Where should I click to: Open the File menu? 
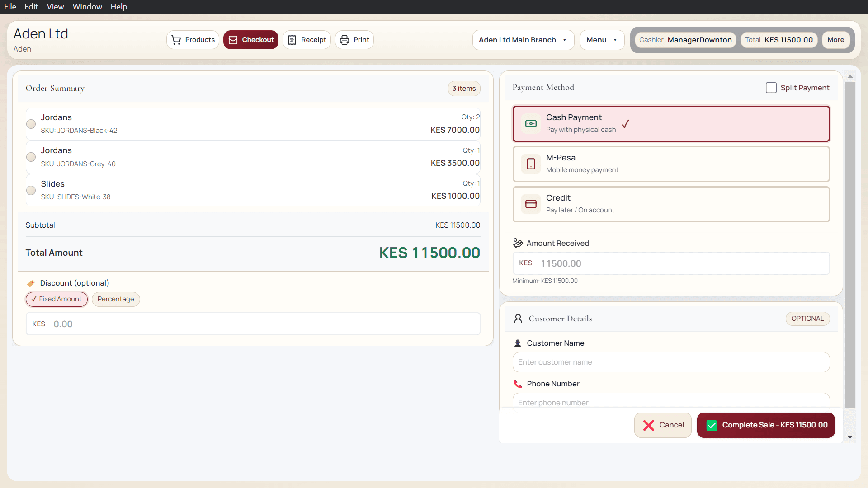tap(10, 7)
